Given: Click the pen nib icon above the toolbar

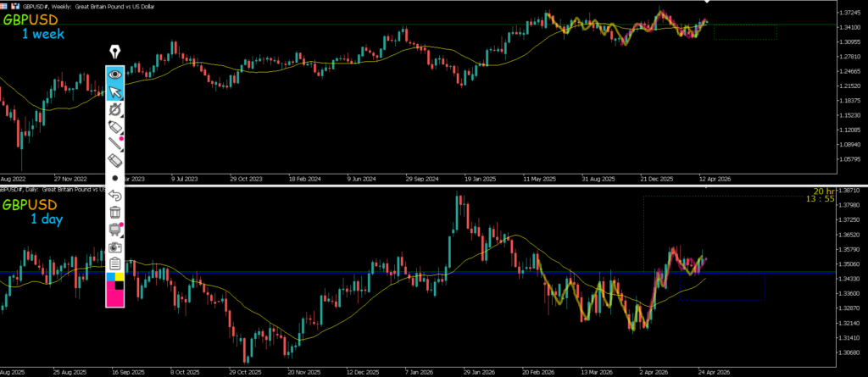Looking at the screenshot, I should pyautogui.click(x=114, y=53).
